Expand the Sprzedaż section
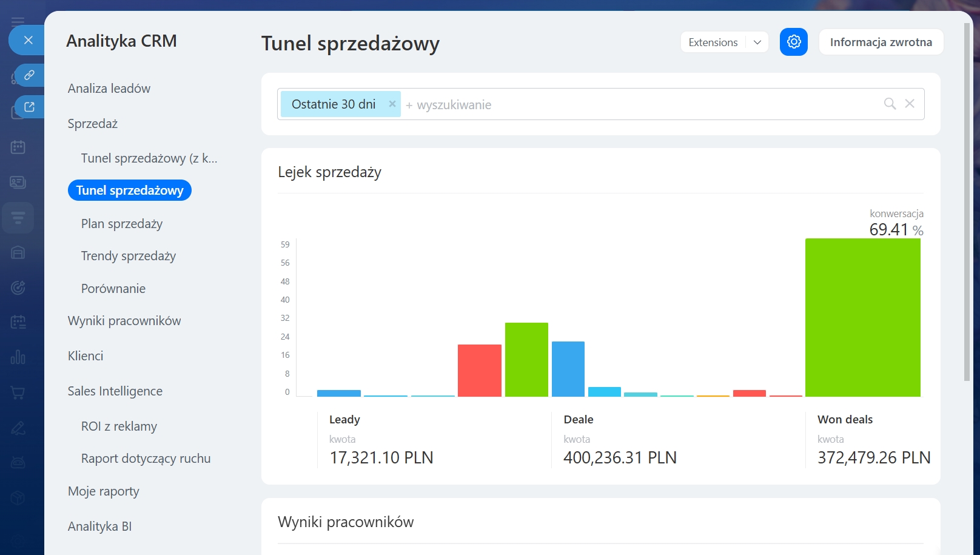The height and width of the screenshot is (555, 980). [93, 124]
